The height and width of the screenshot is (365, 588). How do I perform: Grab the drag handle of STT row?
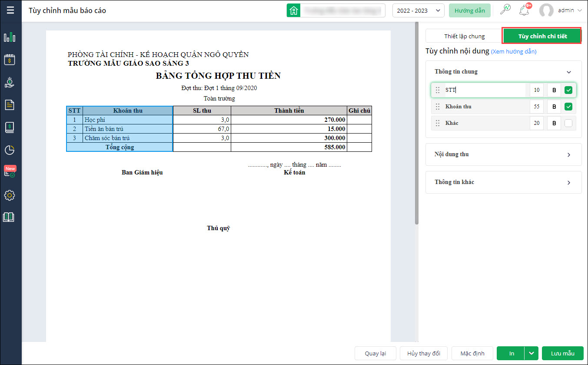click(438, 90)
